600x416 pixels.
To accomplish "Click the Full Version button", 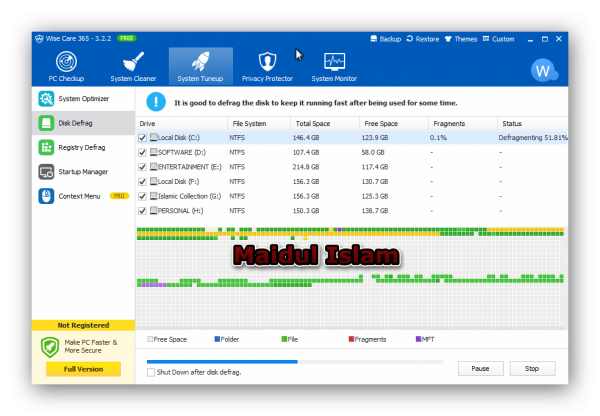I will (x=83, y=369).
